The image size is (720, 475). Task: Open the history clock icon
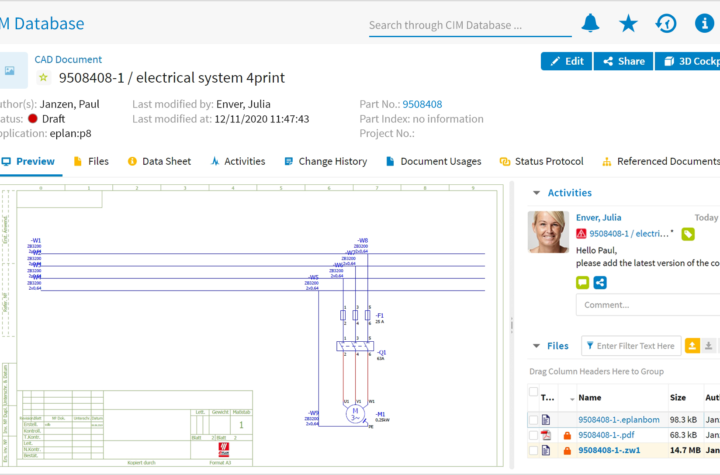point(666,23)
